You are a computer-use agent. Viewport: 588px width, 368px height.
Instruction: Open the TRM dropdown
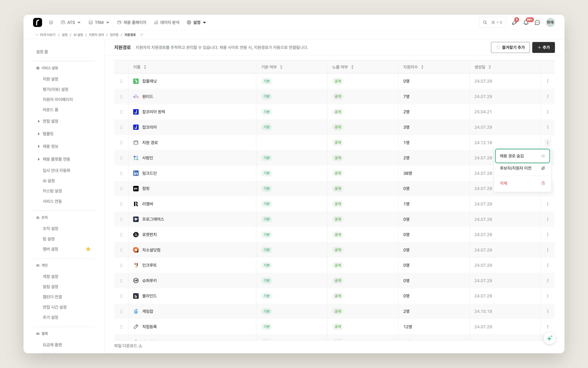point(99,22)
